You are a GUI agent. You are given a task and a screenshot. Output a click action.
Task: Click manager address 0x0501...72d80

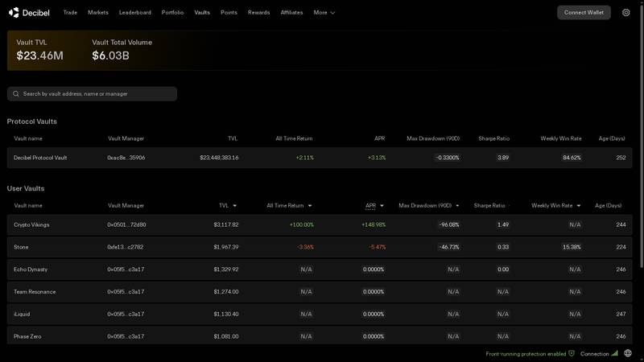126,225
